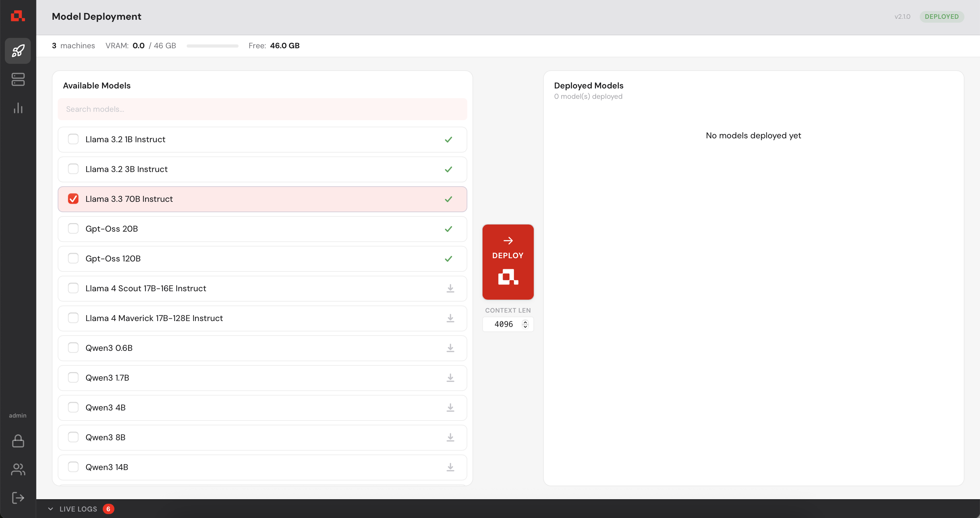The height and width of the screenshot is (518, 980).
Task: Open the bar chart analytics icon
Action: click(x=18, y=108)
